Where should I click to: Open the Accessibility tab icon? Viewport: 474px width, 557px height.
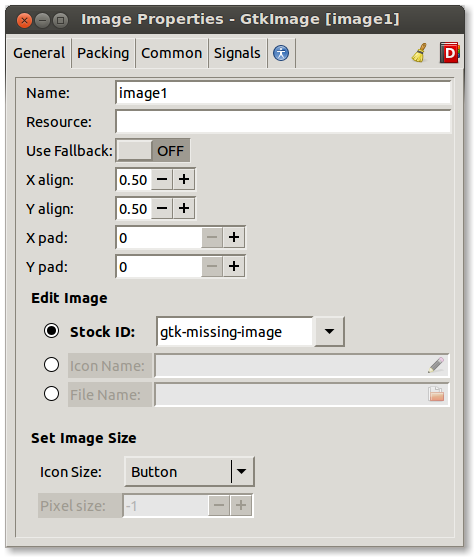[281, 53]
